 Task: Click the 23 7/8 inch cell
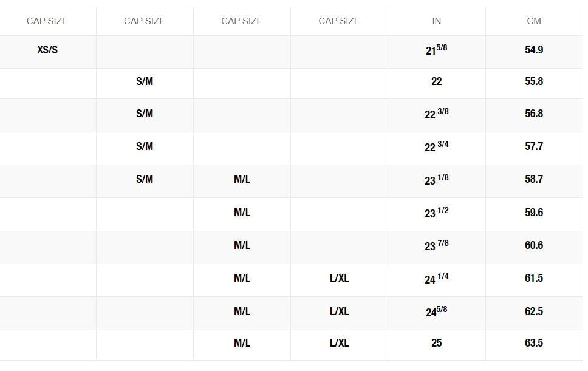[436, 246]
